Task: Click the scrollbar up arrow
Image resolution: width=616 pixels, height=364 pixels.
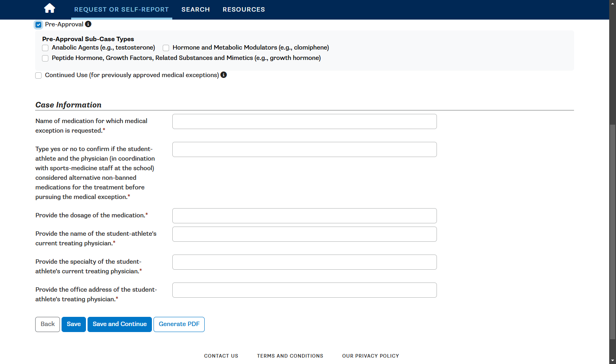Action: click(612, 3)
